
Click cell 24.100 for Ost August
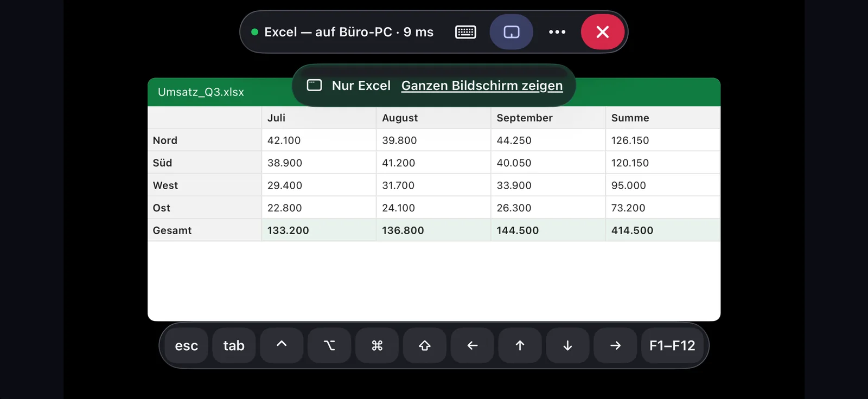click(433, 208)
